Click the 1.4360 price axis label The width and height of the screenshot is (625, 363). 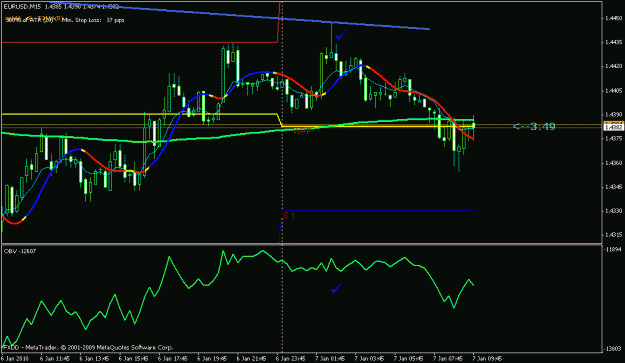613,163
